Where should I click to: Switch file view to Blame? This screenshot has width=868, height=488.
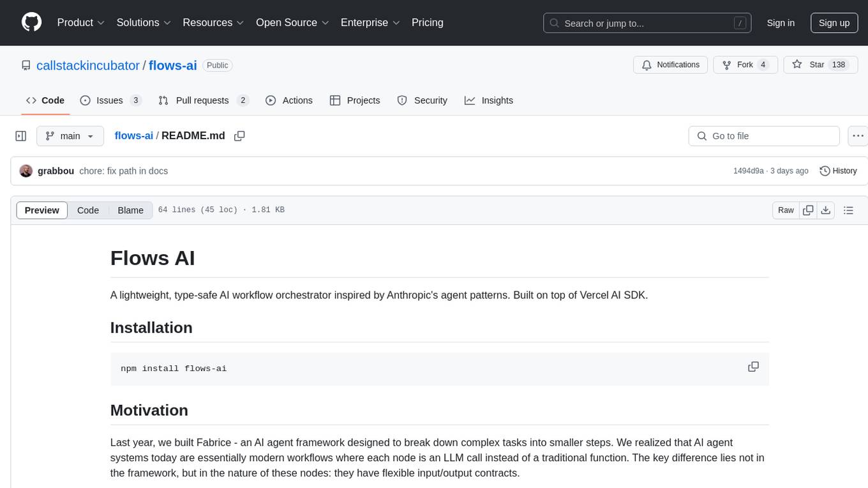pos(130,210)
